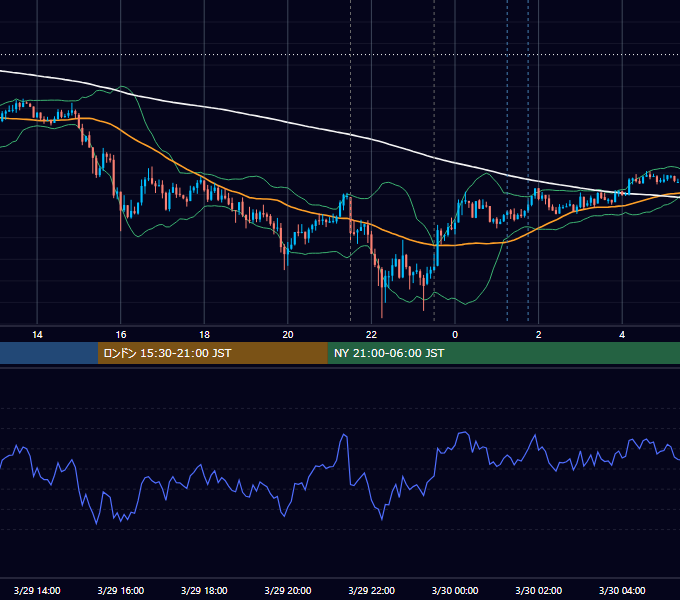The height and width of the screenshot is (600, 680).
Task: Click the hour label 20 on time axis
Action: coord(288,335)
